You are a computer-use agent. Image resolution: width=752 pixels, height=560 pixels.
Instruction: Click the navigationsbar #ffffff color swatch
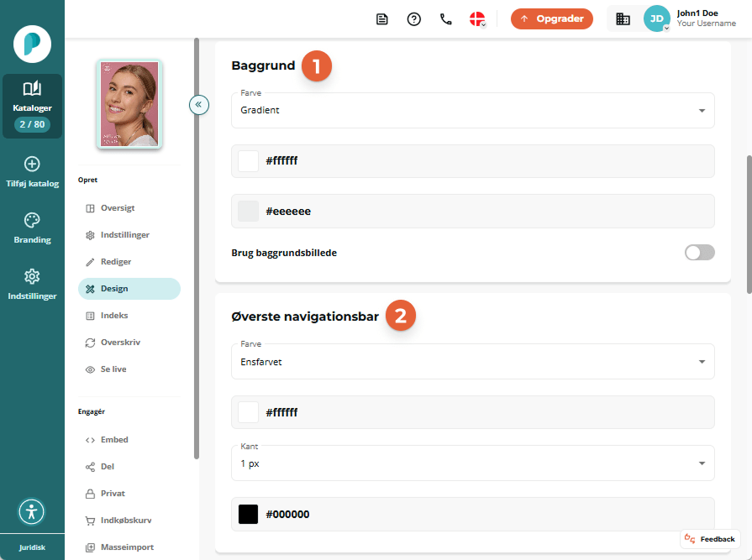(249, 412)
